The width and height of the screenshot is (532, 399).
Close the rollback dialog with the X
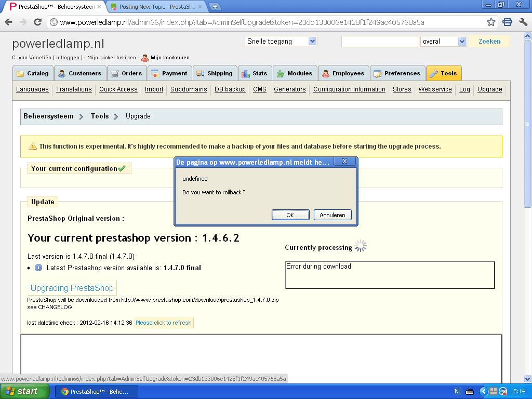(345, 162)
